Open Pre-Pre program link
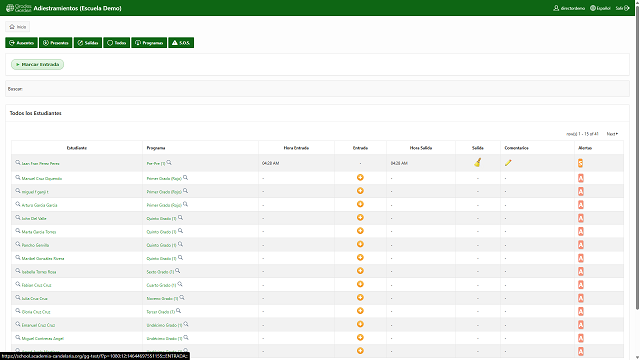Image resolution: width=640 pixels, height=360 pixels. point(156,164)
